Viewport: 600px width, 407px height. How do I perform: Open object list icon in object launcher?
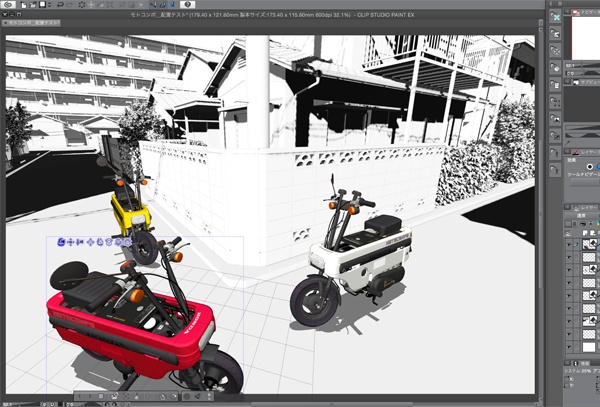[x=101, y=396]
